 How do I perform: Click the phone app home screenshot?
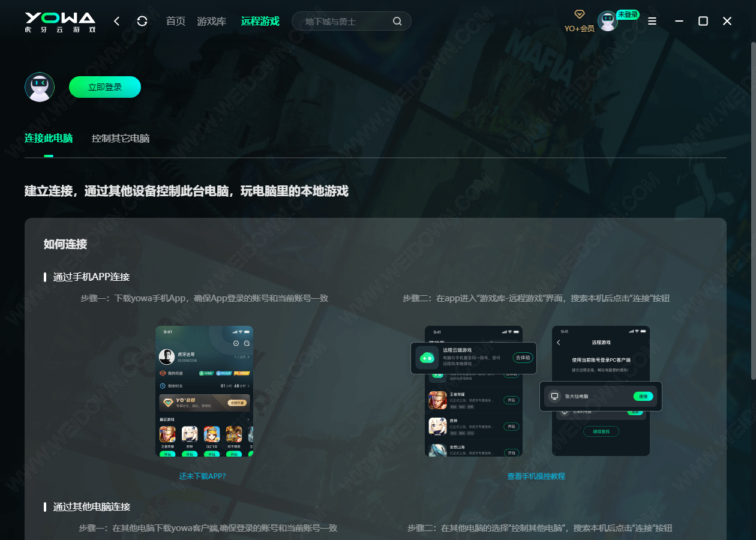[204, 391]
